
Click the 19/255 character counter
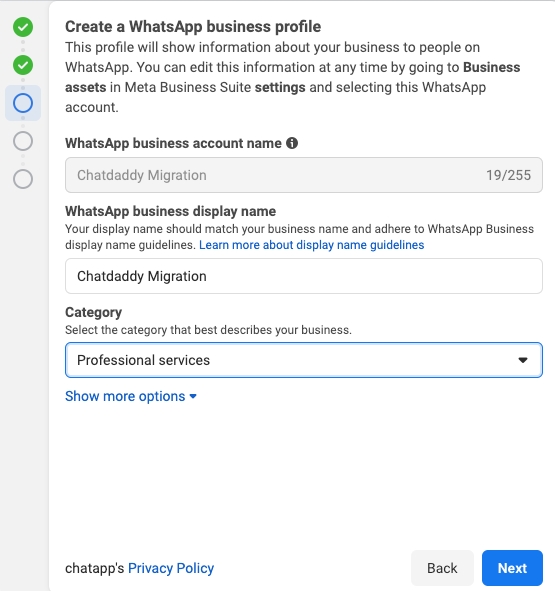(508, 175)
